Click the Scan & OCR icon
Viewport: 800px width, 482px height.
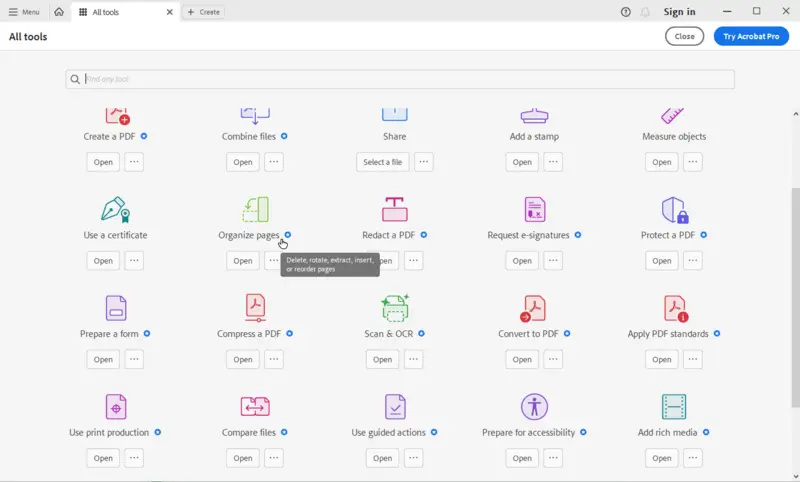pyautogui.click(x=395, y=308)
